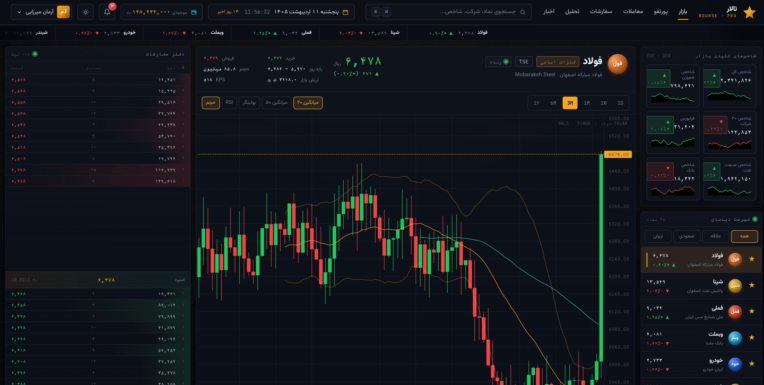Screen dimensions: 764x385
Task: Open the شاخص کل index card
Action: click(729, 86)
